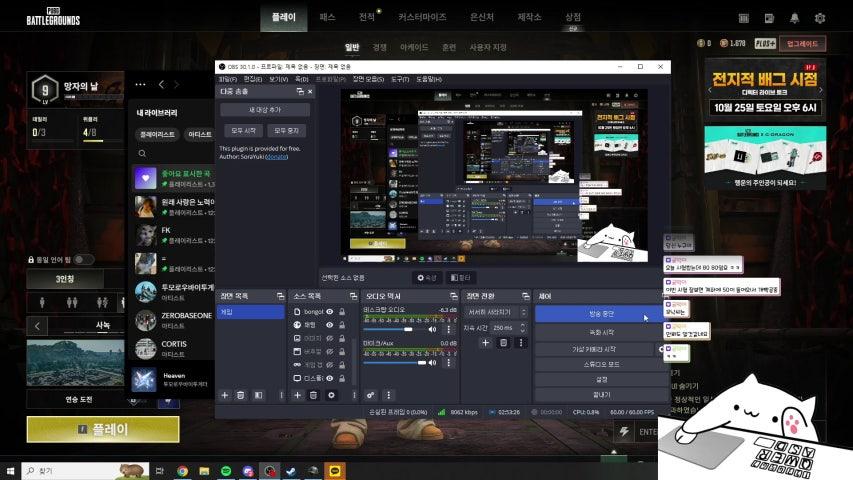Close the 다중 송출 dock
This screenshot has width=853, height=480.
click(310, 91)
